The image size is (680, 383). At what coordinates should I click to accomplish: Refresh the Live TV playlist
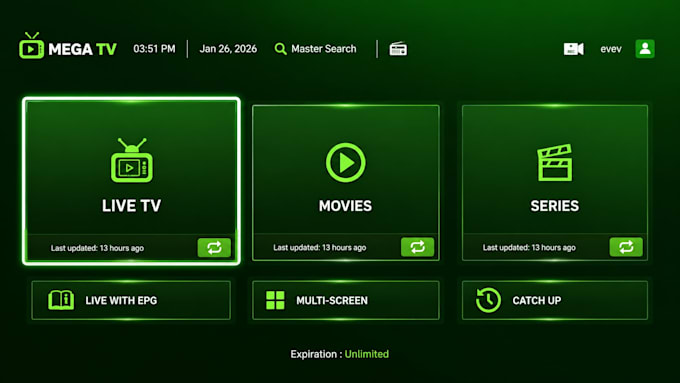[x=214, y=248]
